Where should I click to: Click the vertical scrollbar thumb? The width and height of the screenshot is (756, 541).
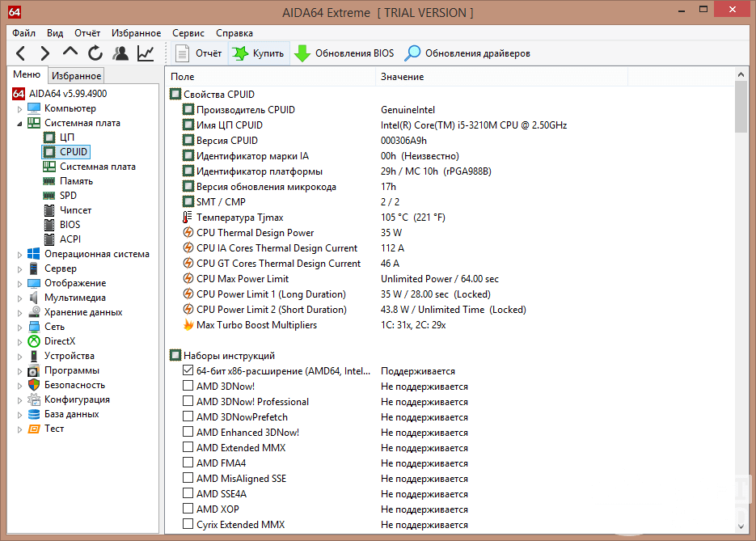(x=741, y=107)
